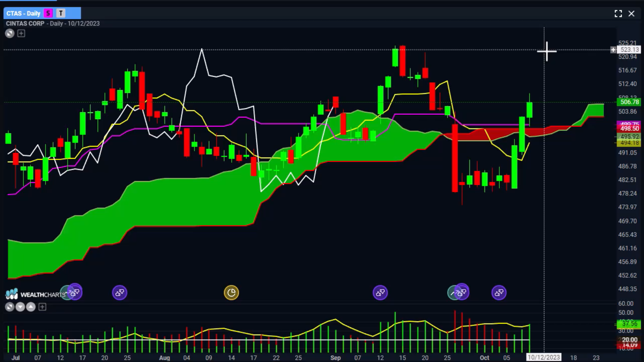Open the thumbs marker near Jul 17

75,292
